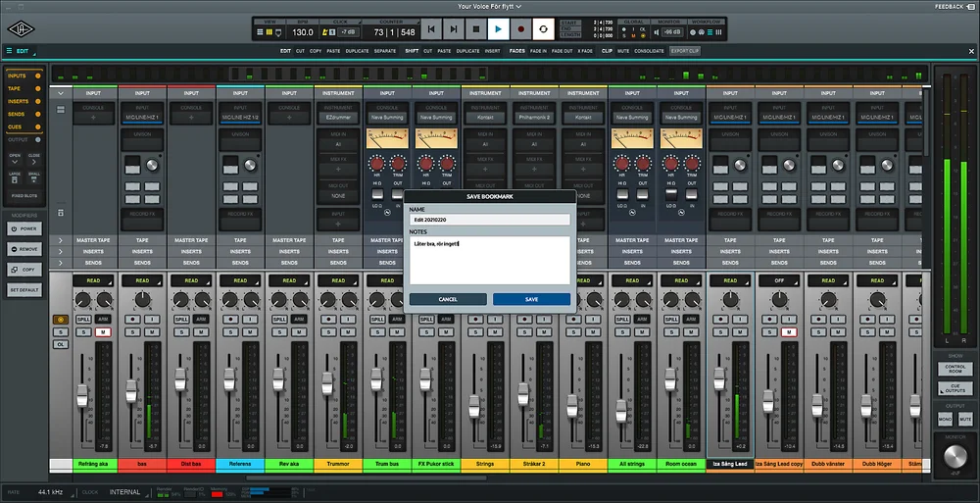Toggle the Loop cycle button
The width and height of the screenshot is (980, 503).
coord(543,29)
